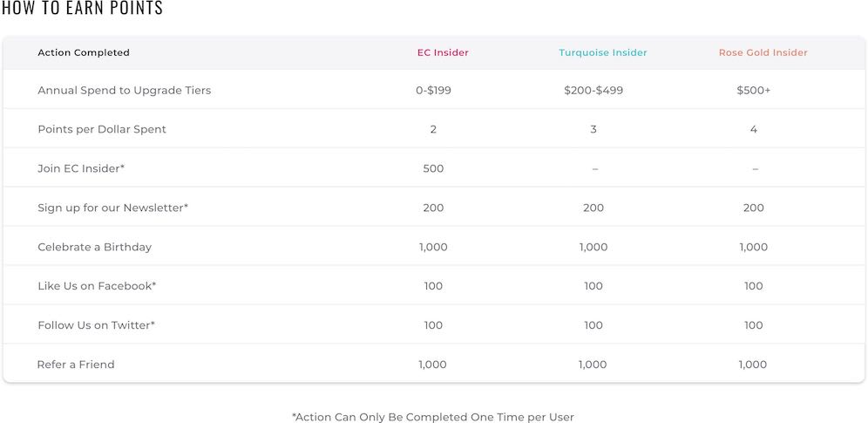Click the 1,000 Refer a Friend Rose Gold value

753,365
